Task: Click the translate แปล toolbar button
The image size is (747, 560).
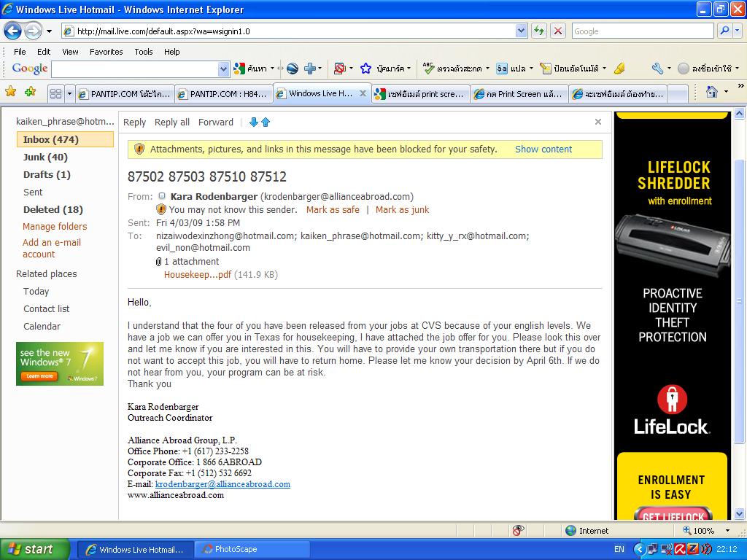Action: pyautogui.click(x=511, y=69)
